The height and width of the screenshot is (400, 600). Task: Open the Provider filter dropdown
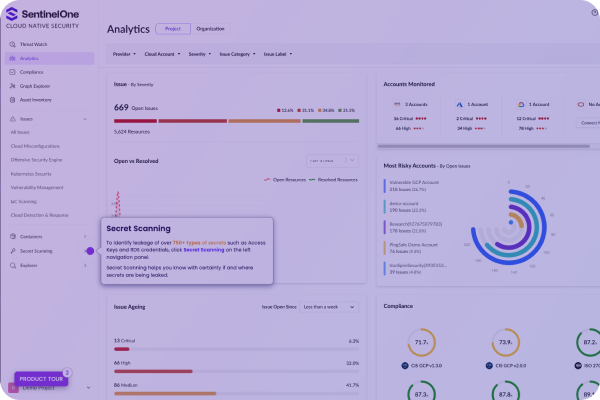click(x=124, y=54)
